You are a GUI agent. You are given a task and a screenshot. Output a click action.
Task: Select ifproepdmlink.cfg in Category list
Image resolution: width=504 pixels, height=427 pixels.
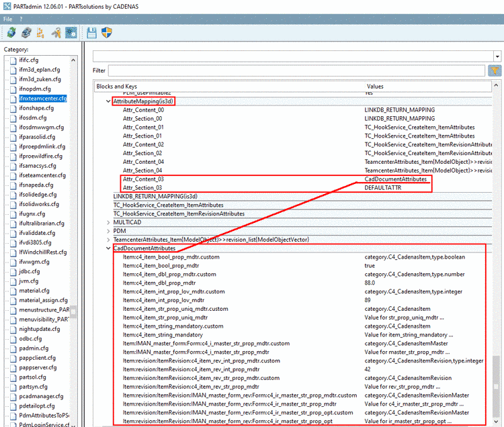coord(42,147)
